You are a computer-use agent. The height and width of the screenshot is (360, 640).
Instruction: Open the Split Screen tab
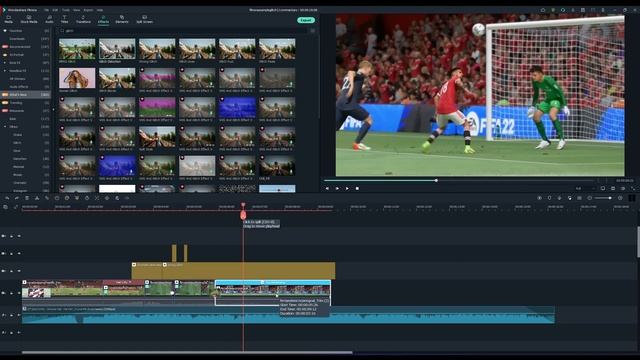pos(144,19)
